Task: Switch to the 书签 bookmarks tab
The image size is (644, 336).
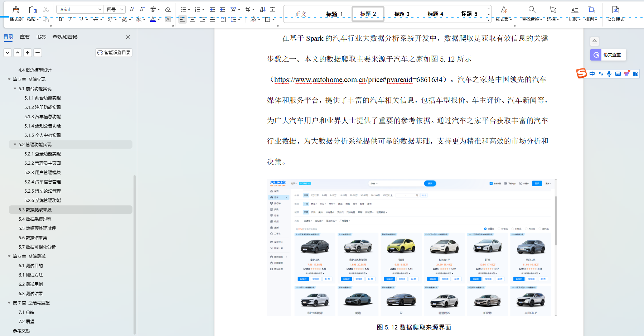Action: click(41, 37)
